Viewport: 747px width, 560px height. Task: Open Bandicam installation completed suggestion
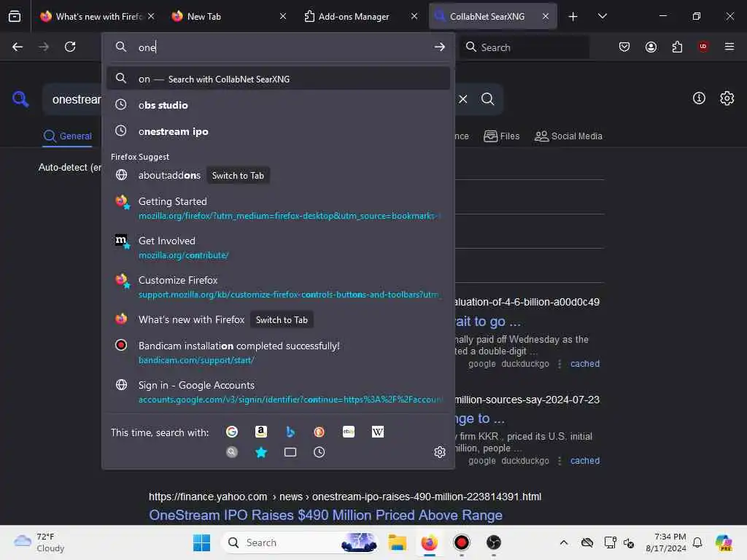click(x=278, y=352)
